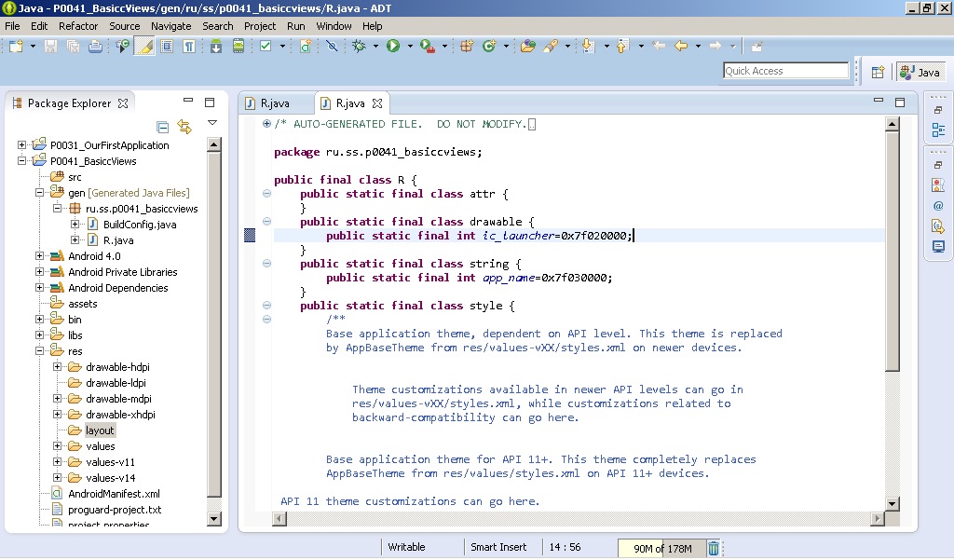Run garbage collector trash icon

(x=713, y=549)
